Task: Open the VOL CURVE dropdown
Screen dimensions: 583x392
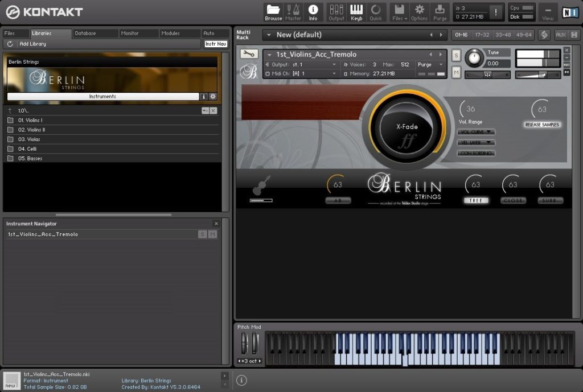Action: (476, 132)
